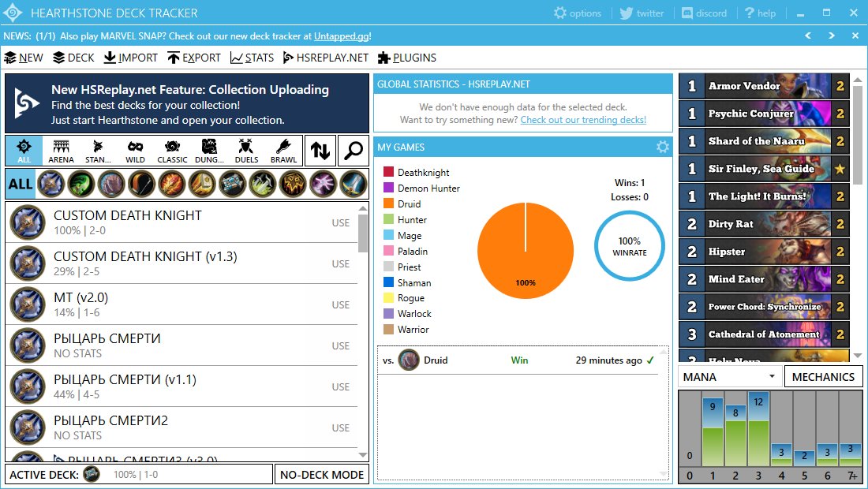The height and width of the screenshot is (489, 868).
Task: Toggle the ALL format filter
Action: click(x=24, y=151)
